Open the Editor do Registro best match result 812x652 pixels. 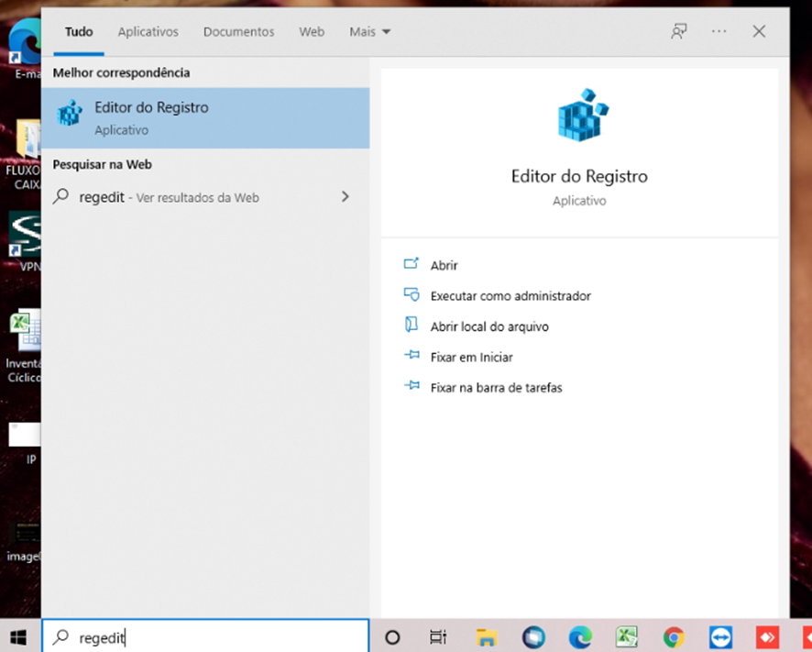click(x=205, y=118)
